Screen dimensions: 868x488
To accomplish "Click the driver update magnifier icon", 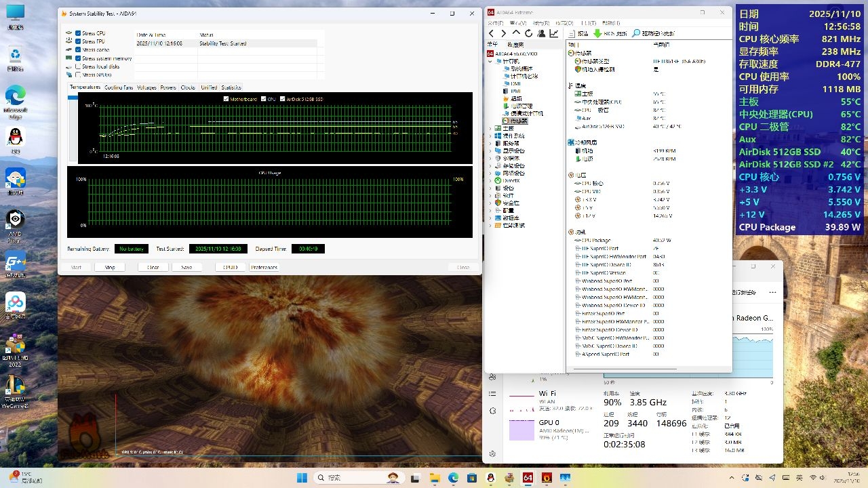I will pyautogui.click(x=636, y=33).
